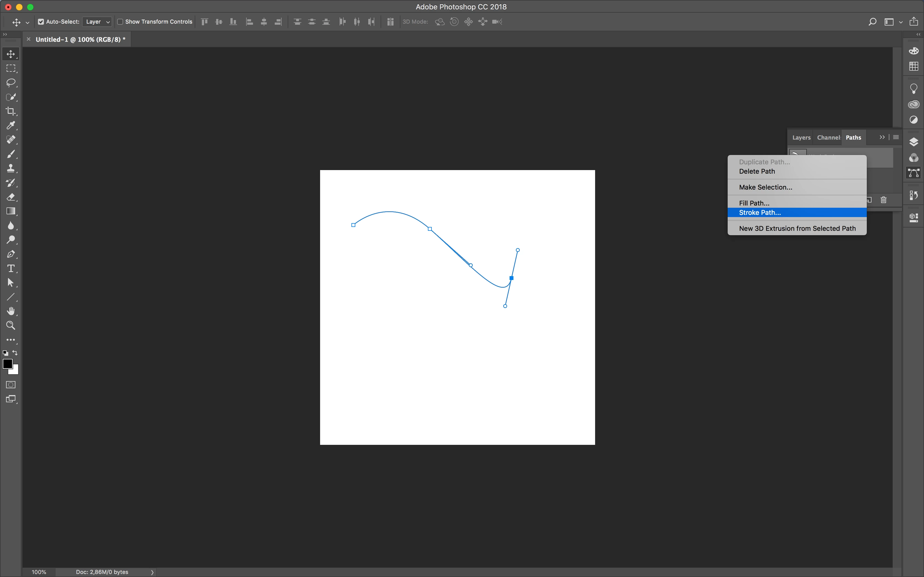Uncheck the Auto-Select checkbox
The image size is (924, 577).
[x=41, y=22]
